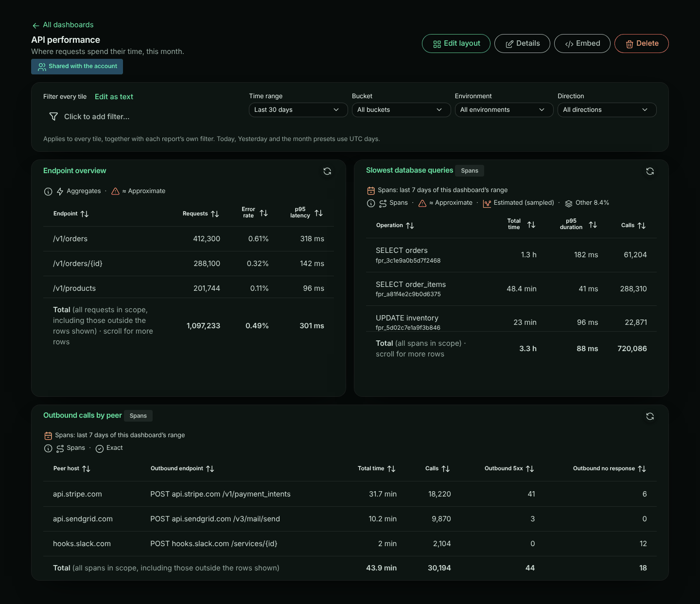Open the Outbound calls by peer title

point(83,415)
